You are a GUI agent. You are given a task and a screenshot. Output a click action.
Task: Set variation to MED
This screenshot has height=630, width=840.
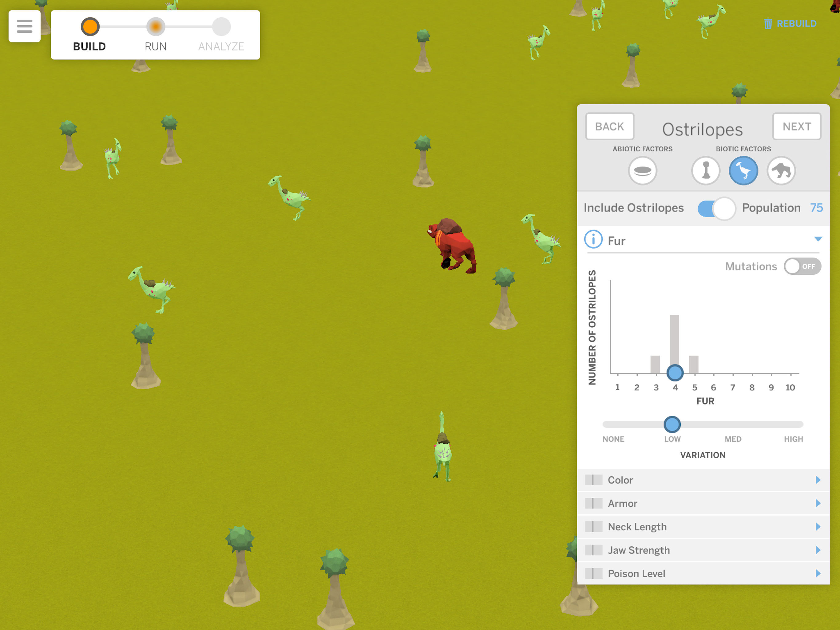pos(733,439)
